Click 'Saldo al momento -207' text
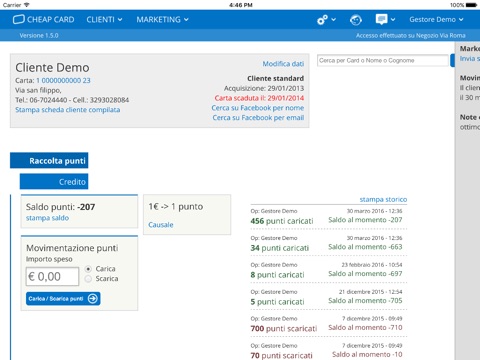Viewport: 480px width, 360px height. tap(365, 220)
